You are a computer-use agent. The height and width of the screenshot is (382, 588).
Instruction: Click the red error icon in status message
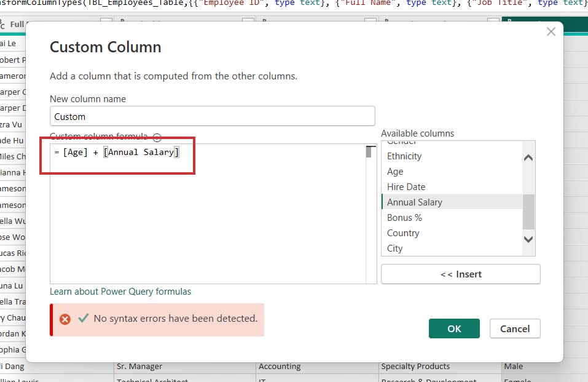tap(65, 319)
